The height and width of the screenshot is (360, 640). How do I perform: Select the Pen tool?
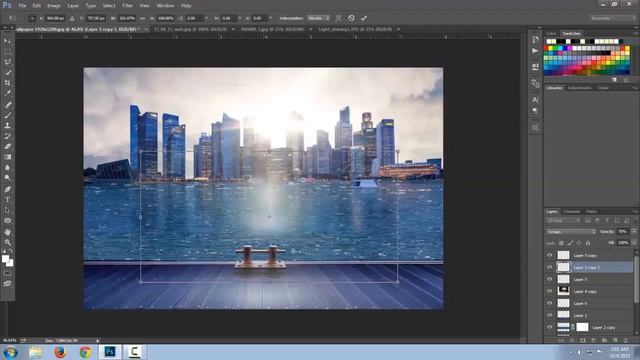[7, 189]
